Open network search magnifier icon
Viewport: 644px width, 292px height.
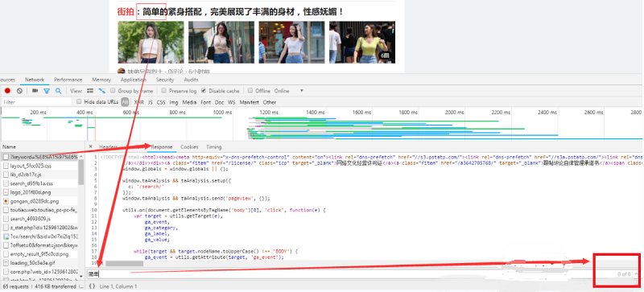click(58, 91)
